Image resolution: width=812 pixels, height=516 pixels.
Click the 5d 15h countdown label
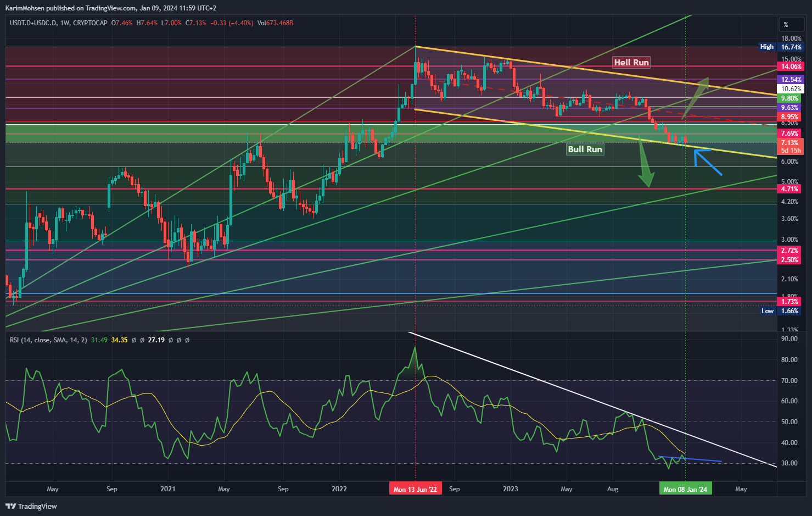coord(791,151)
